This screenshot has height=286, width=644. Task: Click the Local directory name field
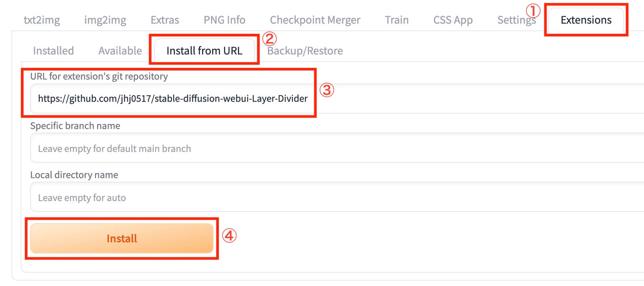(323, 197)
